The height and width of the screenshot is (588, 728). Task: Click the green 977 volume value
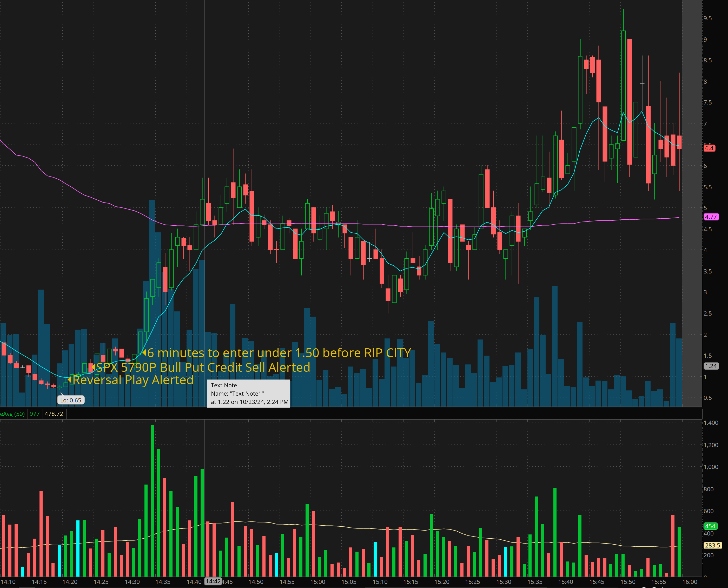click(x=35, y=414)
